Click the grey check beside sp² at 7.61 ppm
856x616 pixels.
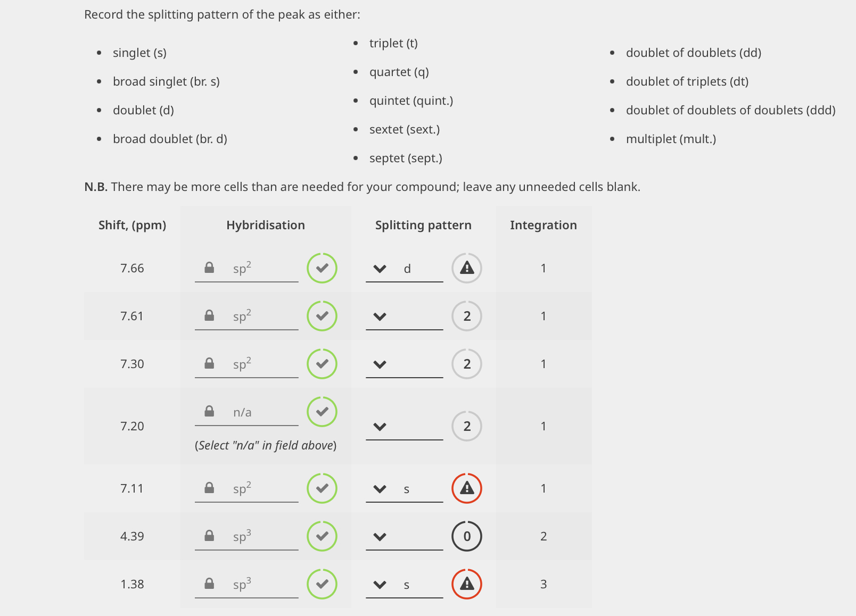pyautogui.click(x=322, y=316)
